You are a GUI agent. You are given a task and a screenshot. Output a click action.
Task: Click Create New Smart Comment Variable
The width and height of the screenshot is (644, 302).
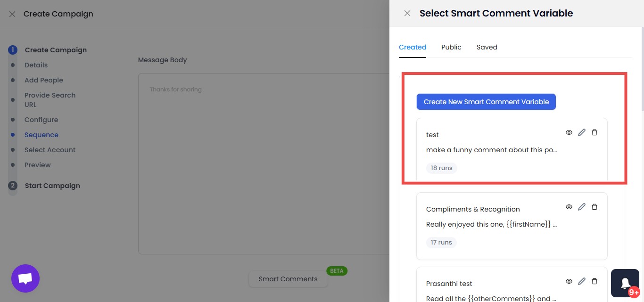click(486, 101)
